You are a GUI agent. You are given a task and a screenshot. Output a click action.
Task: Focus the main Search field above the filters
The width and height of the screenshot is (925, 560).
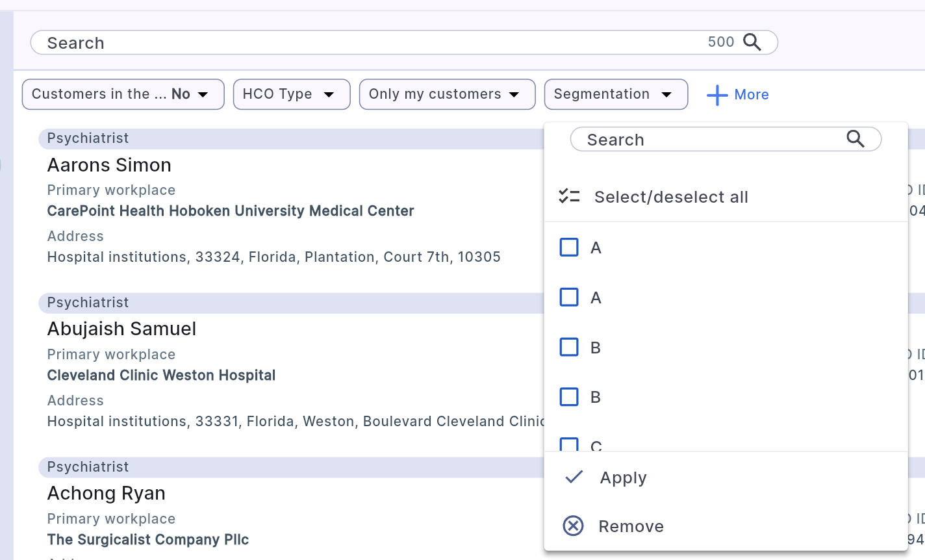click(404, 43)
